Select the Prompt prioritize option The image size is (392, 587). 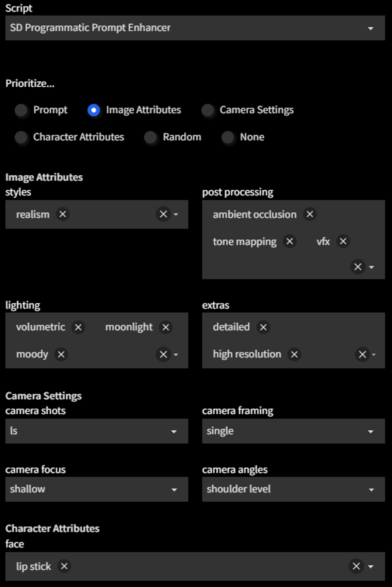21,110
